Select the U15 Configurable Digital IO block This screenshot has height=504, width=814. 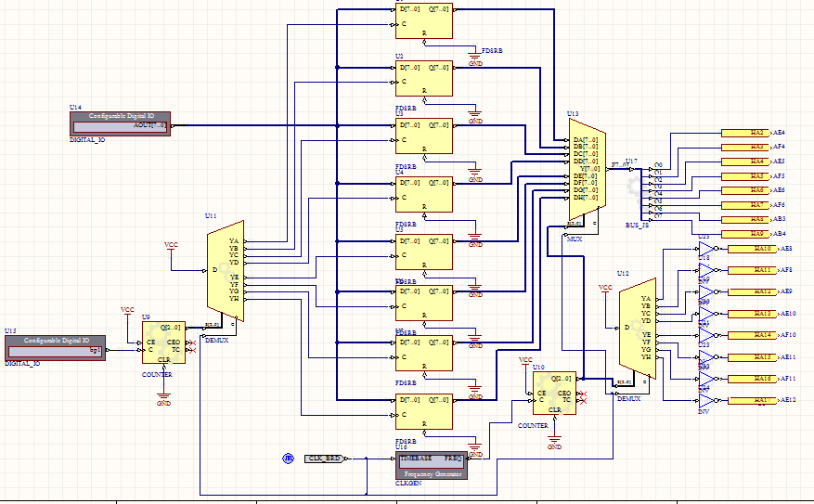pos(55,347)
